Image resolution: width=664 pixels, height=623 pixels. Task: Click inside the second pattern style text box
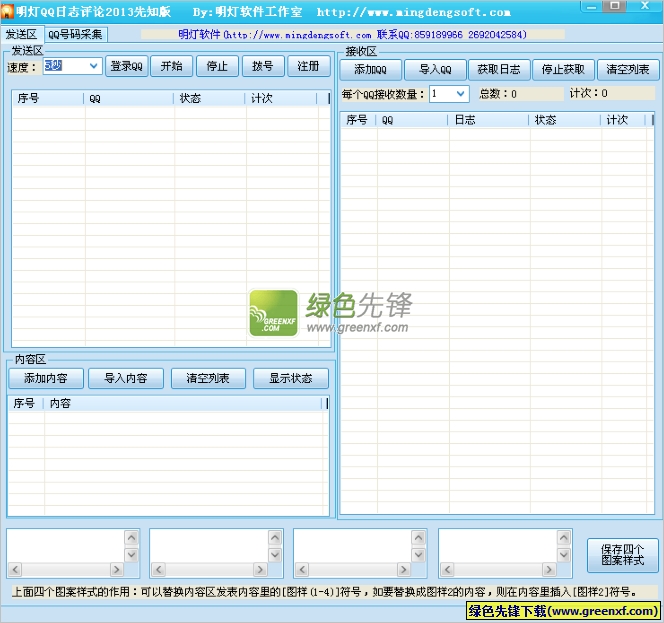coord(209,545)
